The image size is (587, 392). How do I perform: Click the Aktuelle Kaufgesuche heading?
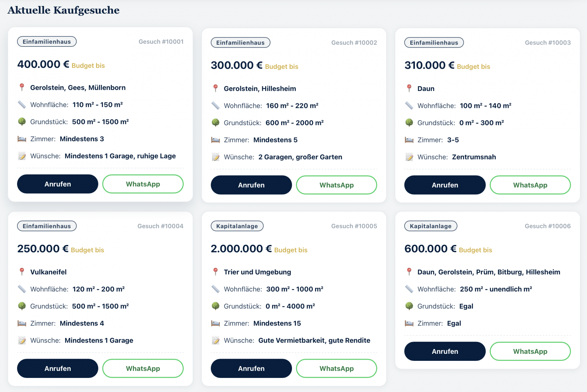pyautogui.click(x=64, y=10)
